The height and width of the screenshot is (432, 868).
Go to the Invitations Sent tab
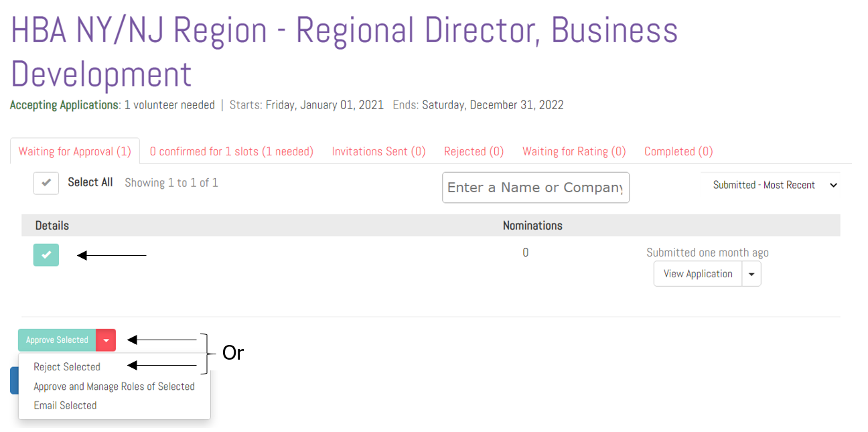[x=378, y=151]
